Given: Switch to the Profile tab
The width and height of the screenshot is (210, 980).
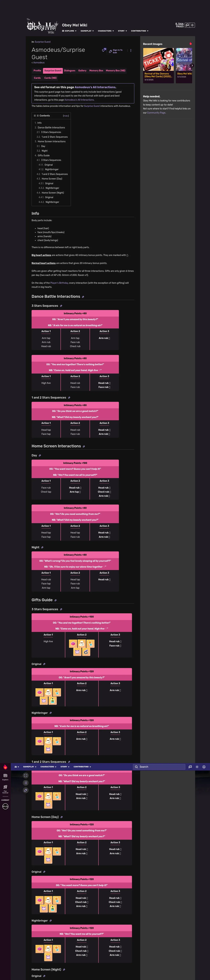Looking at the screenshot, I should point(37,70).
